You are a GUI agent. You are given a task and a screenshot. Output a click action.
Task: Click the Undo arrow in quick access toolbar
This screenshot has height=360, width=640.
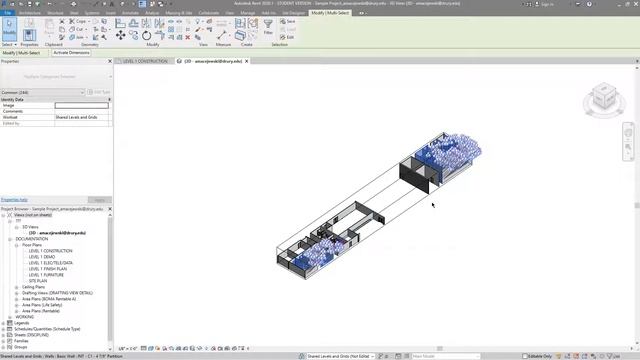(49, 4)
